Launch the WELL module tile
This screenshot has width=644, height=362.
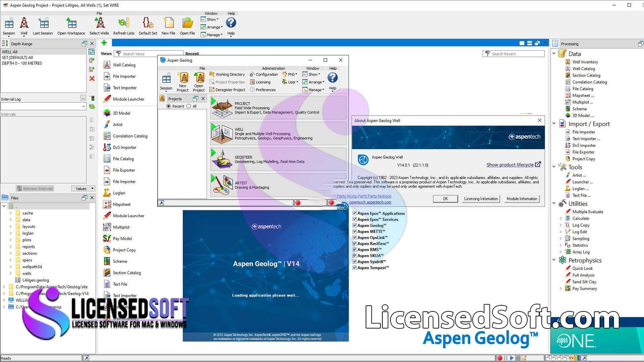point(278,134)
